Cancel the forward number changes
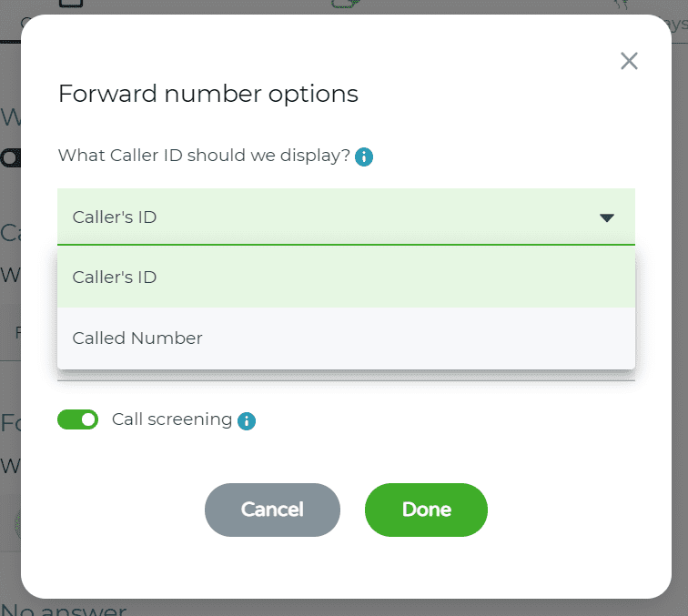 tap(272, 510)
